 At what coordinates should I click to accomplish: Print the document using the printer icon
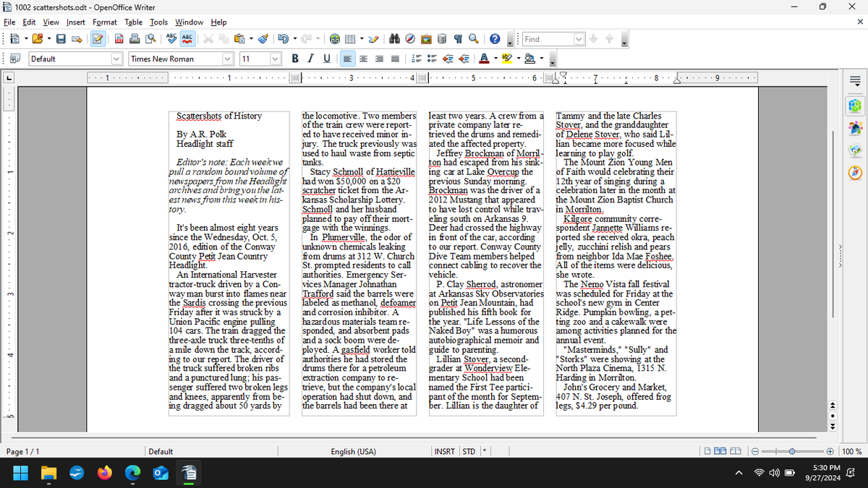pos(135,40)
